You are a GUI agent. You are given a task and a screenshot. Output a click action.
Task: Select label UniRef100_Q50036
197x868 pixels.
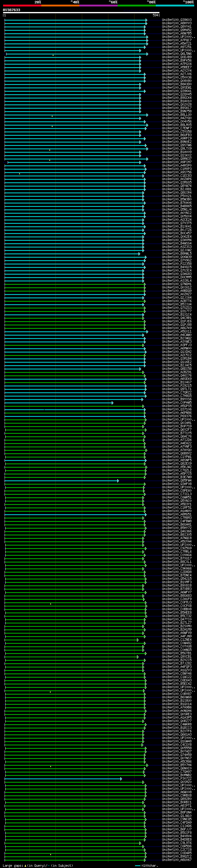point(177,78)
